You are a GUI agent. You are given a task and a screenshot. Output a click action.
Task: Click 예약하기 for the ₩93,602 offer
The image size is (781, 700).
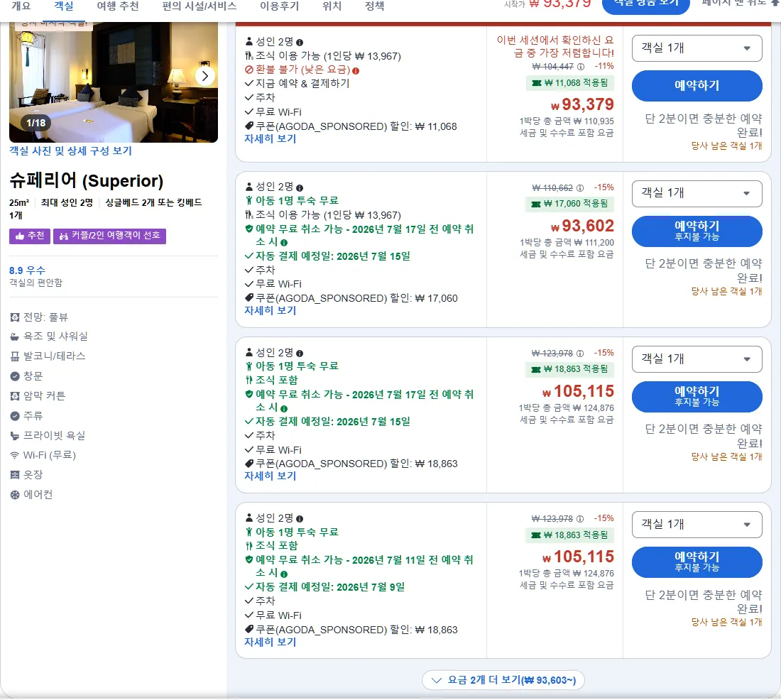pos(697,231)
